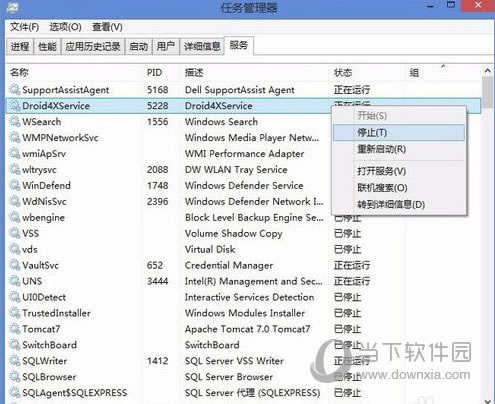The width and height of the screenshot is (495, 404).
Task: Click 已停止 status in the SQLAgent$SQLEXPRESS row
Action: pyautogui.click(x=347, y=393)
